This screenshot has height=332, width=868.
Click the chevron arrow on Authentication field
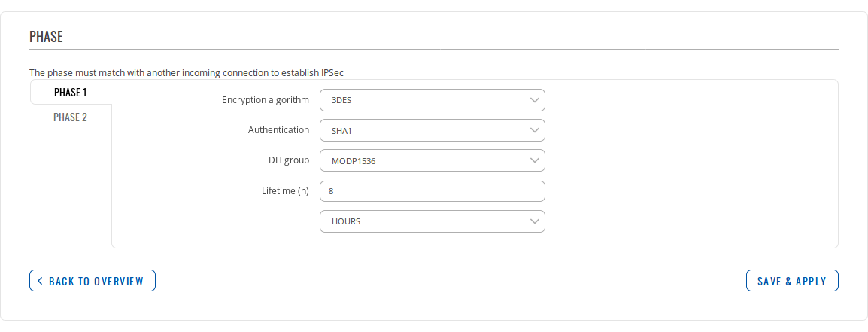[x=534, y=130]
